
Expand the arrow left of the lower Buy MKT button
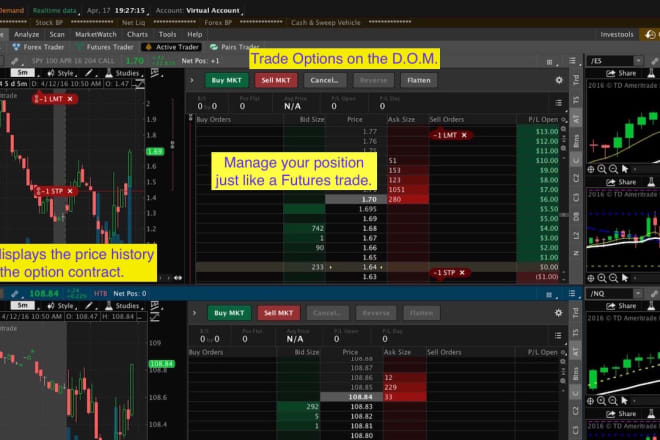click(x=194, y=313)
